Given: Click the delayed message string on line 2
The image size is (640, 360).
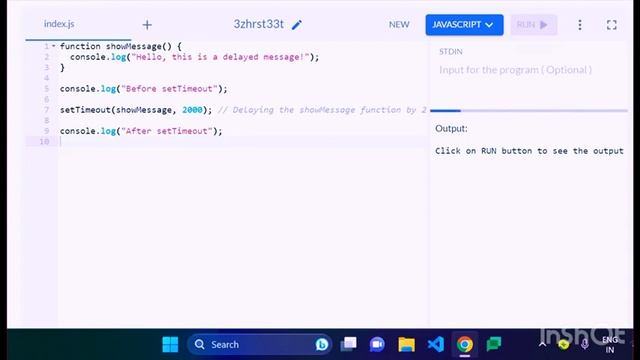Looking at the screenshot, I should tap(220, 57).
